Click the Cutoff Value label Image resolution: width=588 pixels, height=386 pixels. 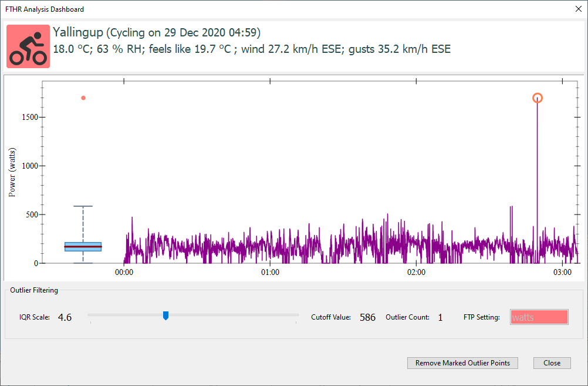pyautogui.click(x=331, y=317)
